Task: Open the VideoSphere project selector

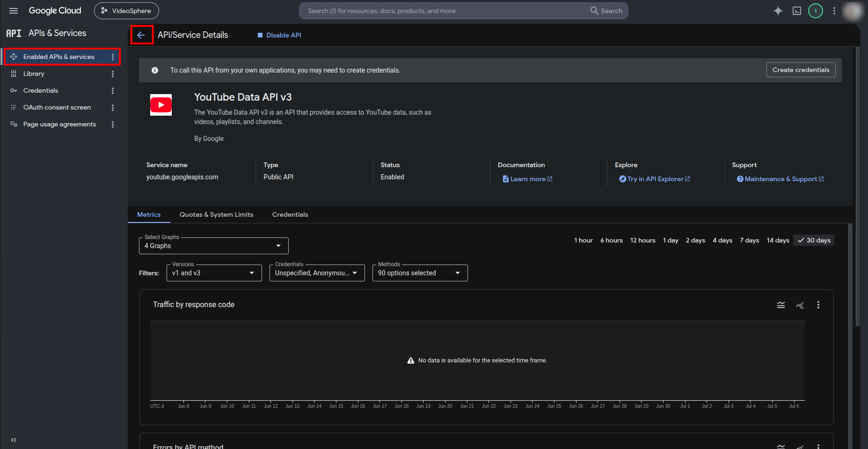Action: click(126, 11)
